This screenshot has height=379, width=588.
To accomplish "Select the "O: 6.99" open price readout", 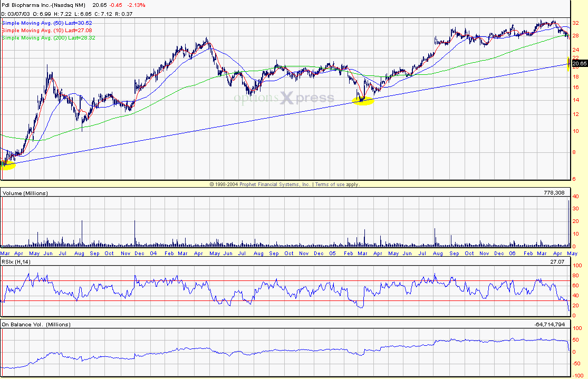I will click(42, 14).
